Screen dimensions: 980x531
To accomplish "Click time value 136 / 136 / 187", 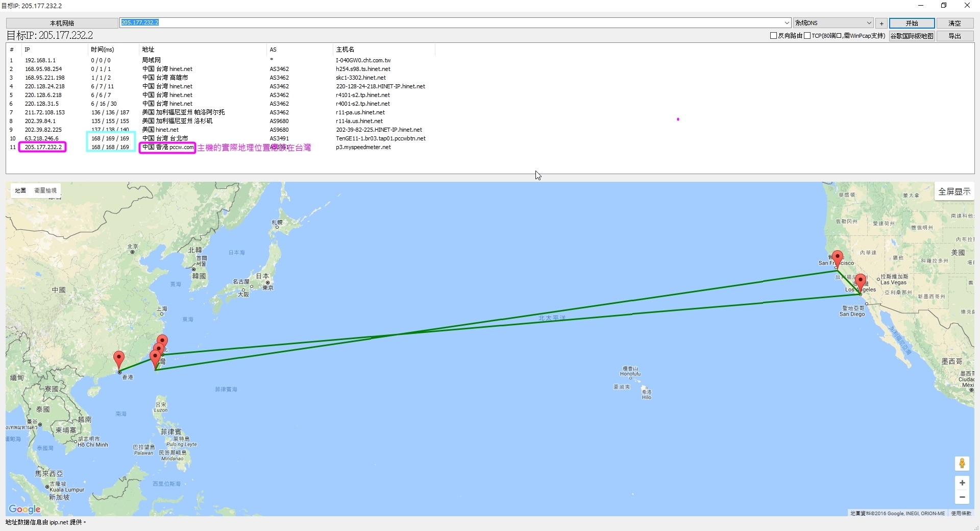I will [x=110, y=112].
